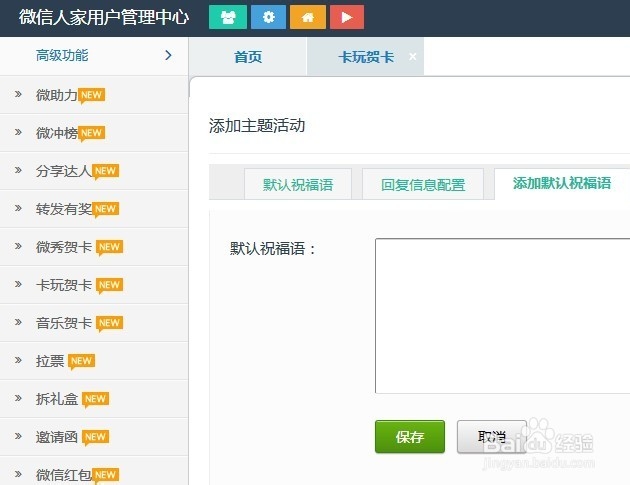Screen dimensions: 630x485
Task: Open 拉票 in the sidebar
Action: [50, 361]
